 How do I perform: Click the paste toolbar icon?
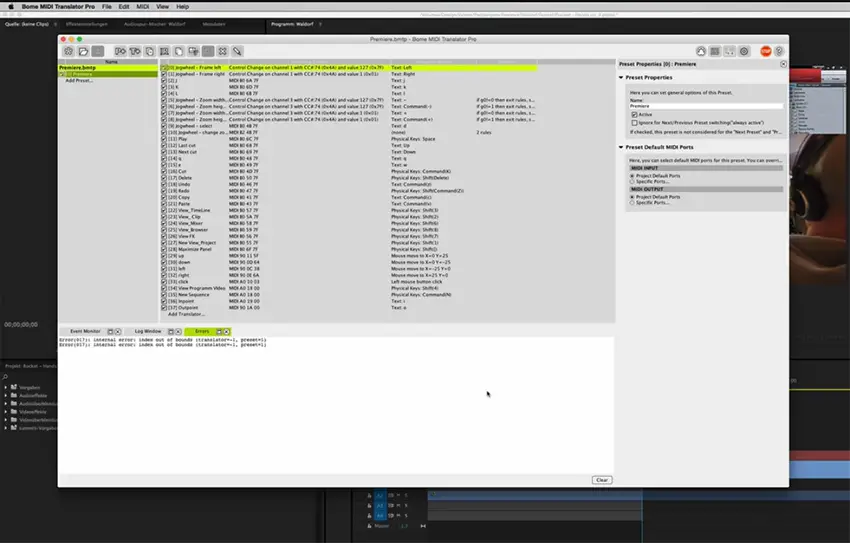click(194, 51)
